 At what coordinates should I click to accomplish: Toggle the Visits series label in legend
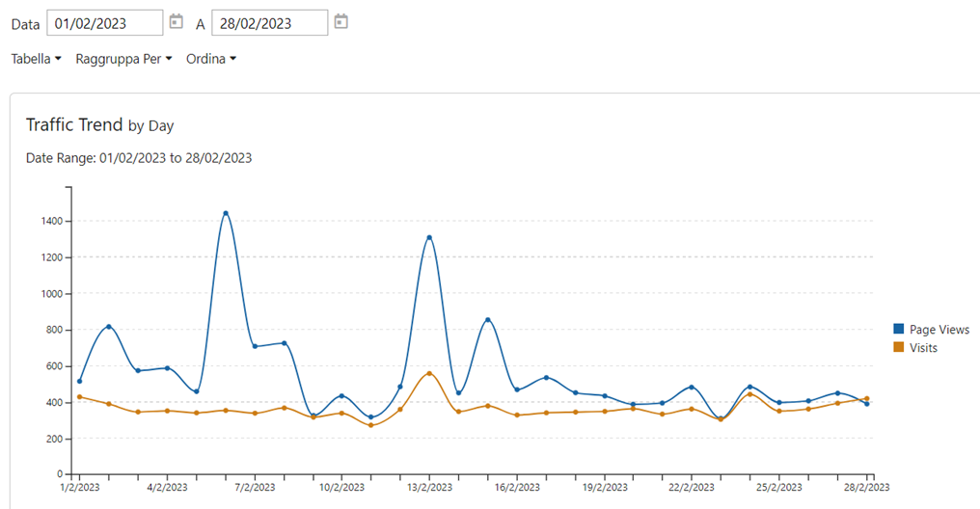pos(923,347)
